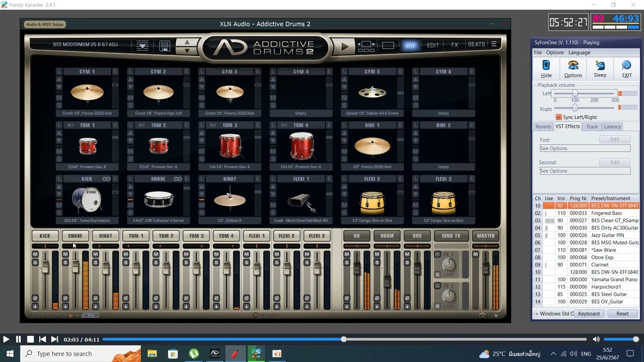Click the save preset floppy disk icon

[165, 46]
